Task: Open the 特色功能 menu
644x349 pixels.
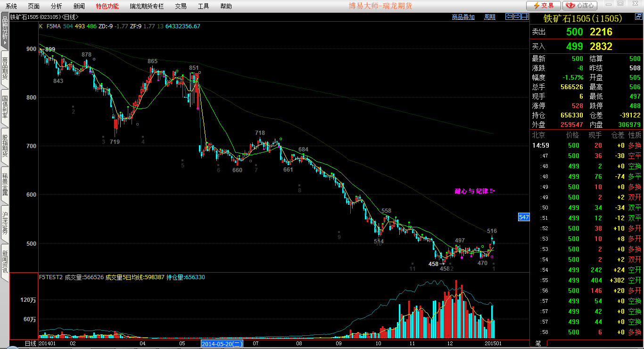Action: pyautogui.click(x=107, y=6)
